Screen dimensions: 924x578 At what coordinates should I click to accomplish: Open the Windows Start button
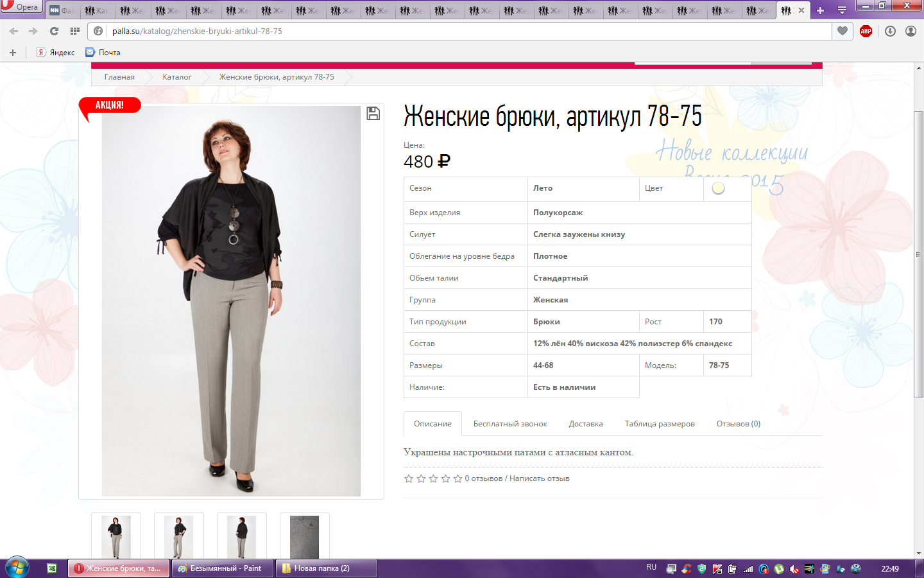[x=17, y=568]
